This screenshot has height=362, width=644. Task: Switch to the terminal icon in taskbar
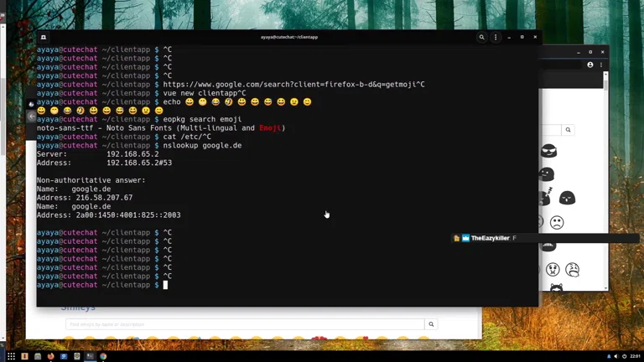tap(90, 356)
